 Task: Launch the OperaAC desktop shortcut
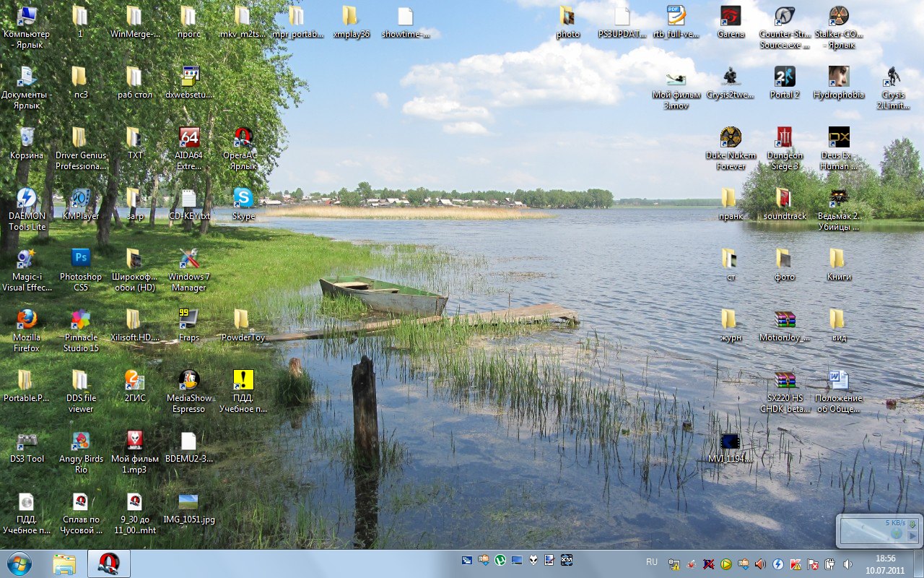[x=243, y=149]
